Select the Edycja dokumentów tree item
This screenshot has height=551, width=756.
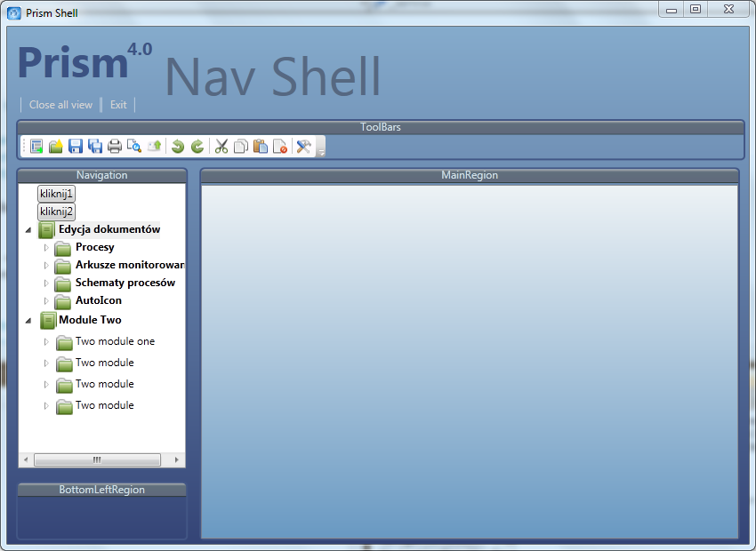[x=109, y=229]
